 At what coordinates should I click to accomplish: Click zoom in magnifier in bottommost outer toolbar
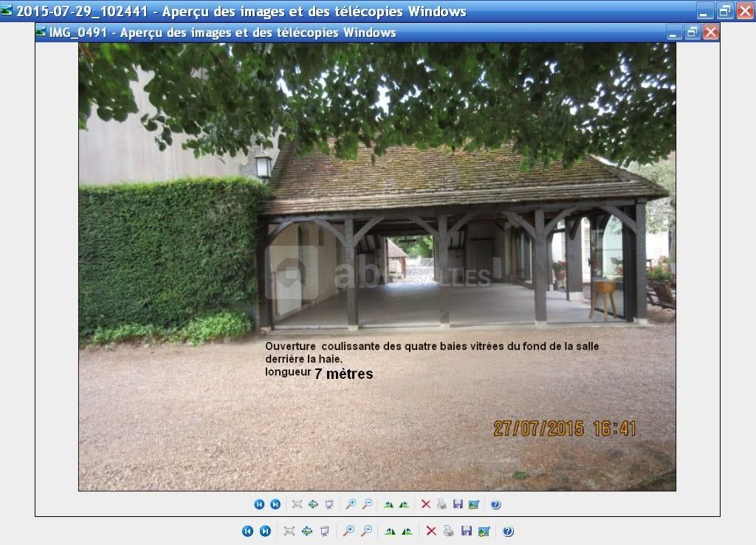pos(348,531)
